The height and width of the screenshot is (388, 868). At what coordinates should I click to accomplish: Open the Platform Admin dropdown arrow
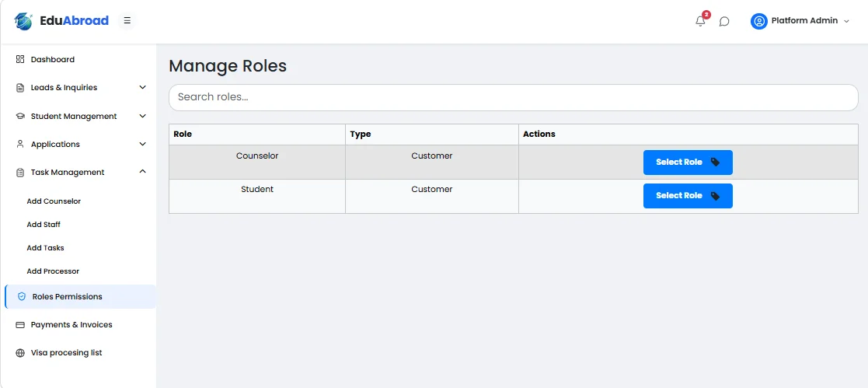(x=846, y=21)
